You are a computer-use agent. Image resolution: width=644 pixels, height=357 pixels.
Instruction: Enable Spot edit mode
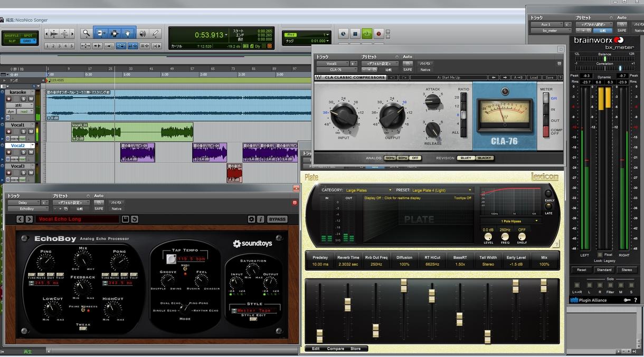pos(28,35)
